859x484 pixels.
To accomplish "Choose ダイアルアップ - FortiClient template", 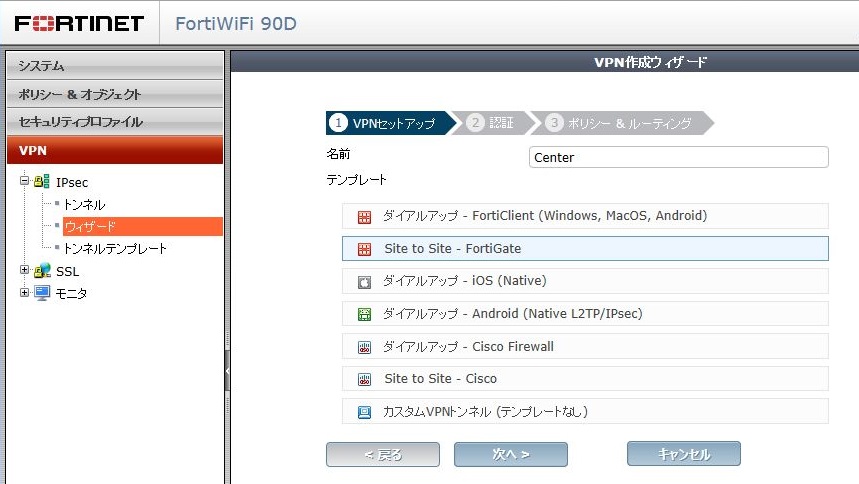I will click(x=585, y=216).
